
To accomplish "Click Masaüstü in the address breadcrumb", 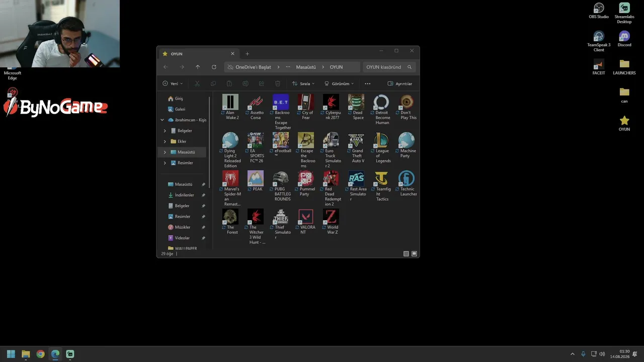I will (306, 67).
